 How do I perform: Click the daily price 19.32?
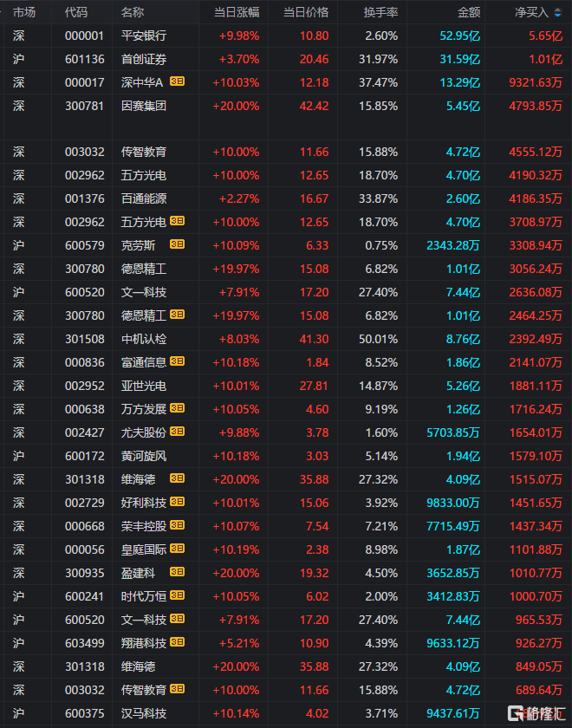315,573
